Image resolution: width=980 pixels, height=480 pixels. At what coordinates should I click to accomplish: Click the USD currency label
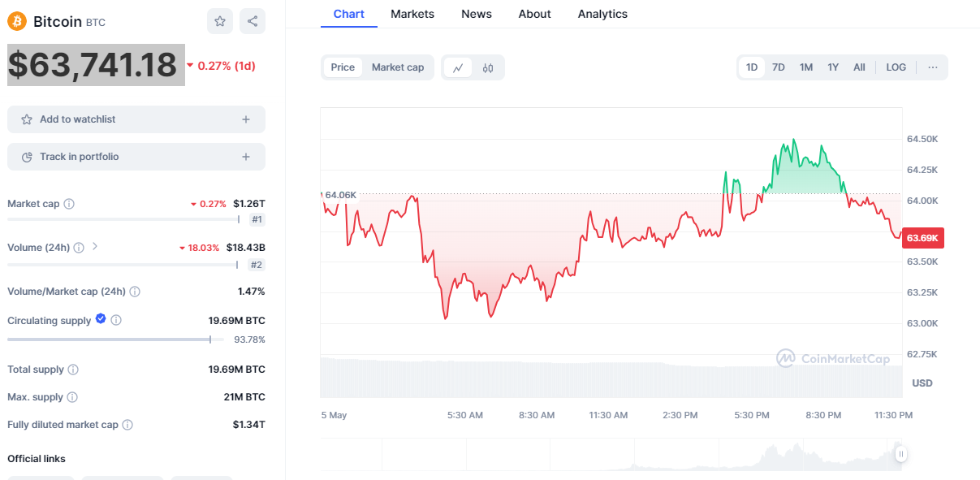pyautogui.click(x=922, y=383)
